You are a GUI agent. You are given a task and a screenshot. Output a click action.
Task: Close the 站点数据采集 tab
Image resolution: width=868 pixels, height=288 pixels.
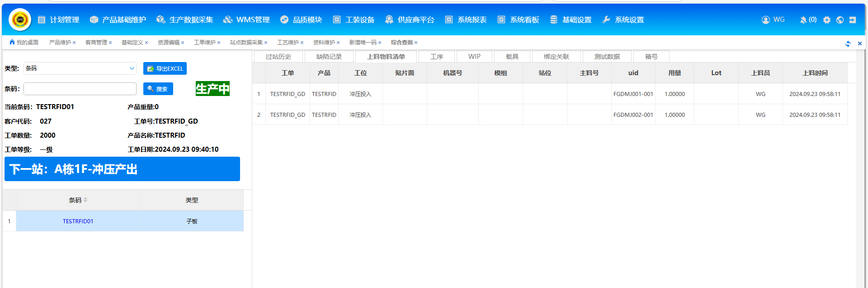[x=266, y=43]
